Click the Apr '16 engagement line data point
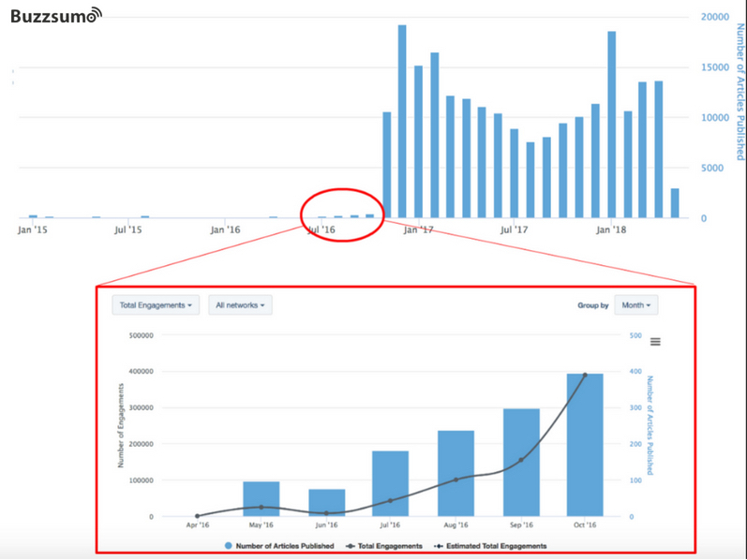The height and width of the screenshot is (560, 747). pos(197,516)
